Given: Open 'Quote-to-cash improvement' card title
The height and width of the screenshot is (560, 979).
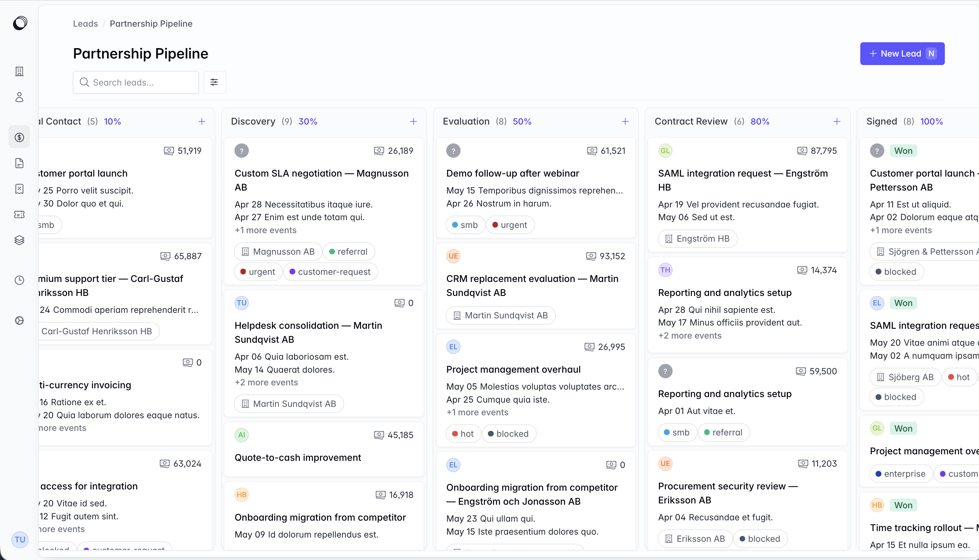Looking at the screenshot, I should (298, 458).
